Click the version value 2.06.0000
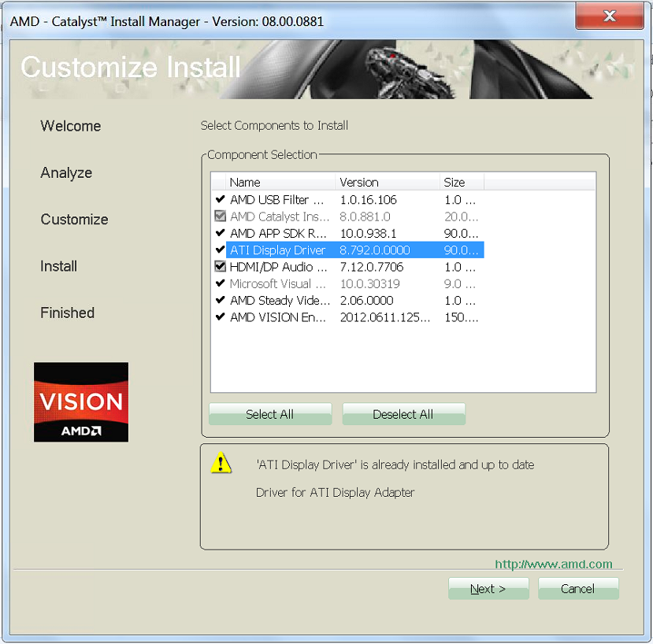Image resolution: width=653 pixels, height=644 pixels. pyautogui.click(x=367, y=301)
